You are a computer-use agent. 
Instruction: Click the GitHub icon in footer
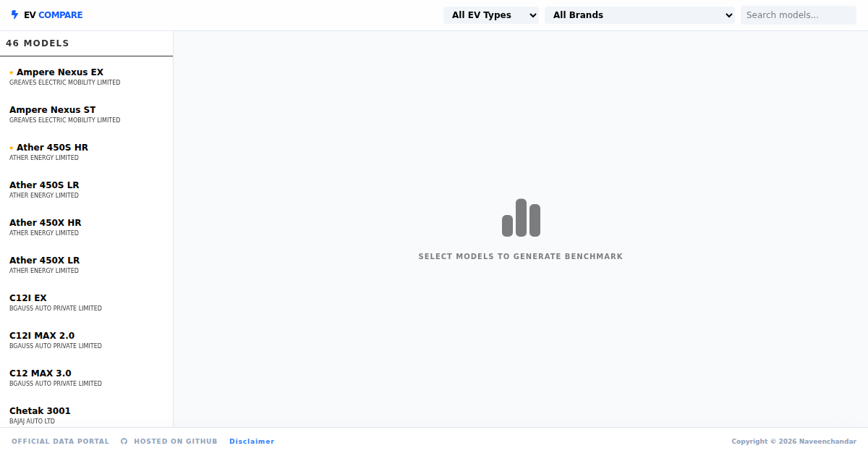tap(124, 442)
